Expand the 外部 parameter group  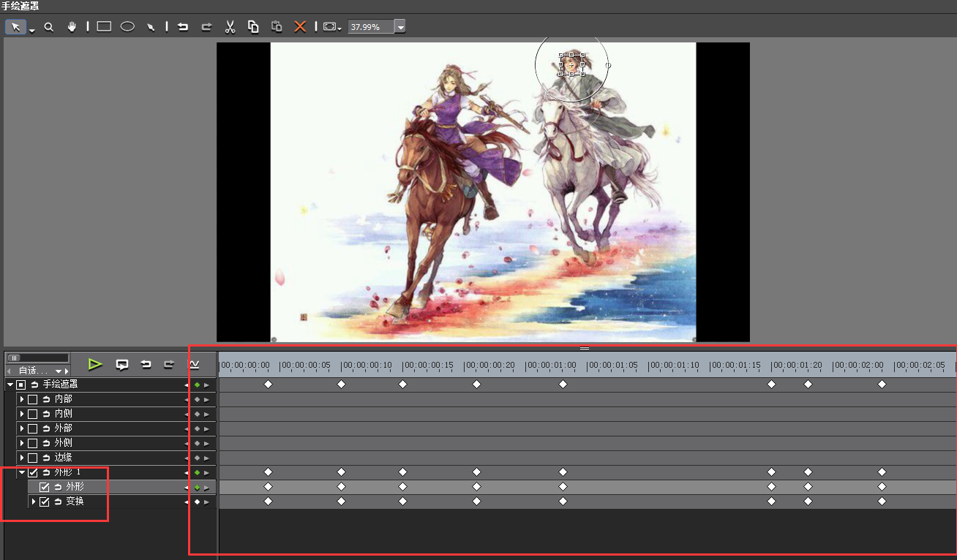tap(21, 428)
